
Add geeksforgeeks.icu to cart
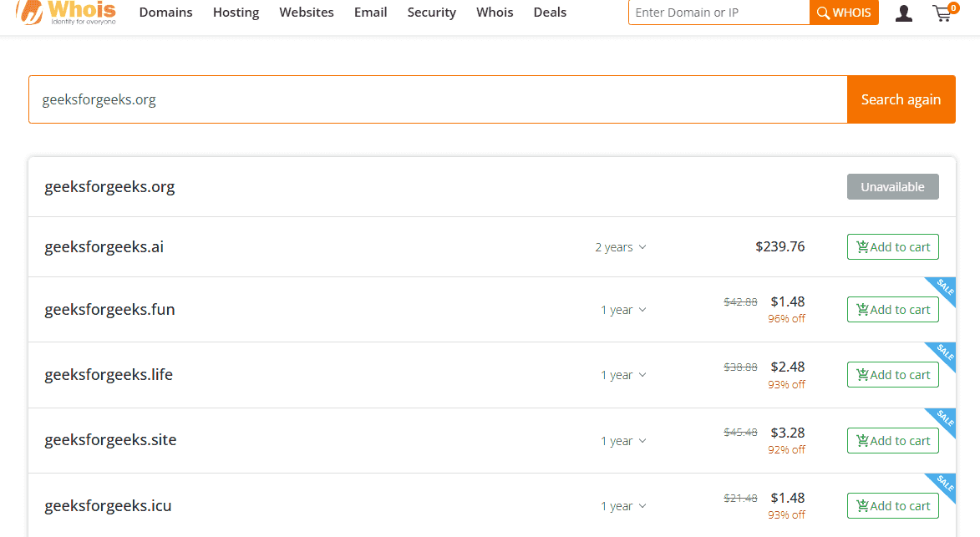[892, 506]
